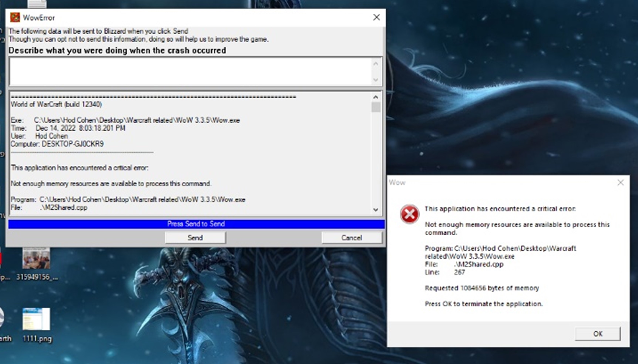Select the 1111.png desktop icon
638x364 pixels.
37,325
